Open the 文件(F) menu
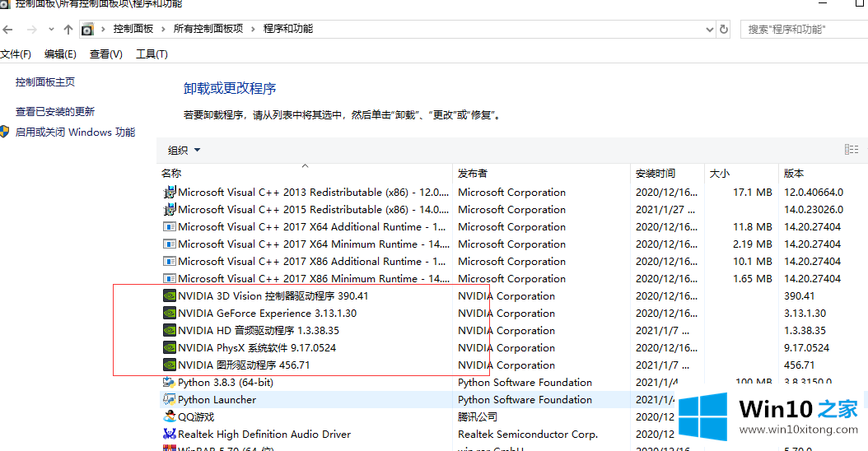 pyautogui.click(x=16, y=54)
